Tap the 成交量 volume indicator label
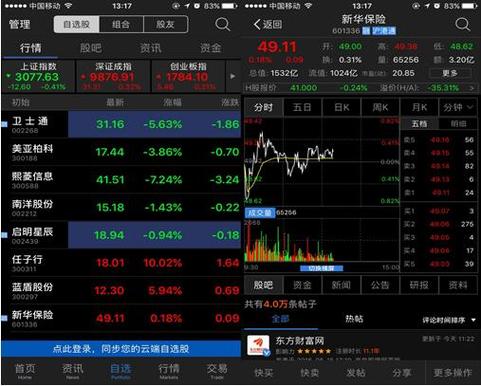 point(260,213)
